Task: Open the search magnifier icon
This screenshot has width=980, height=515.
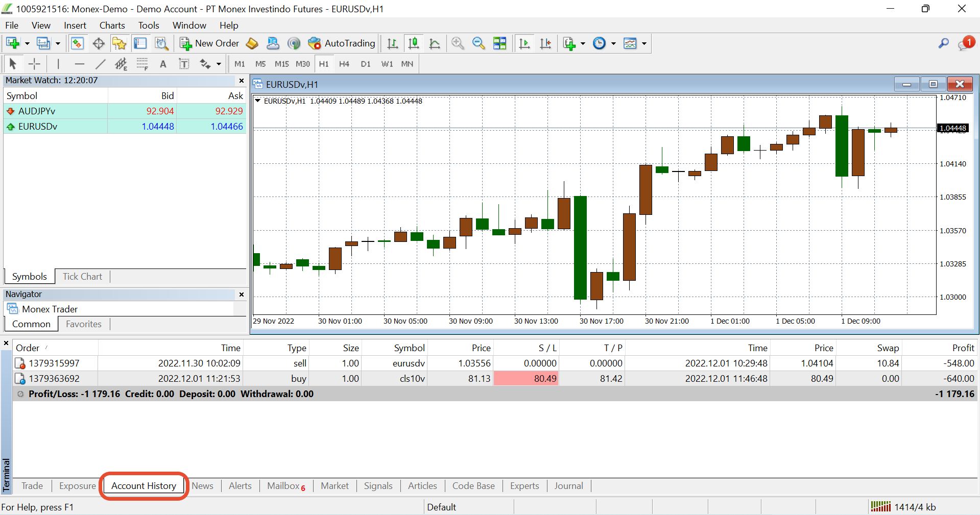Action: 943,43
